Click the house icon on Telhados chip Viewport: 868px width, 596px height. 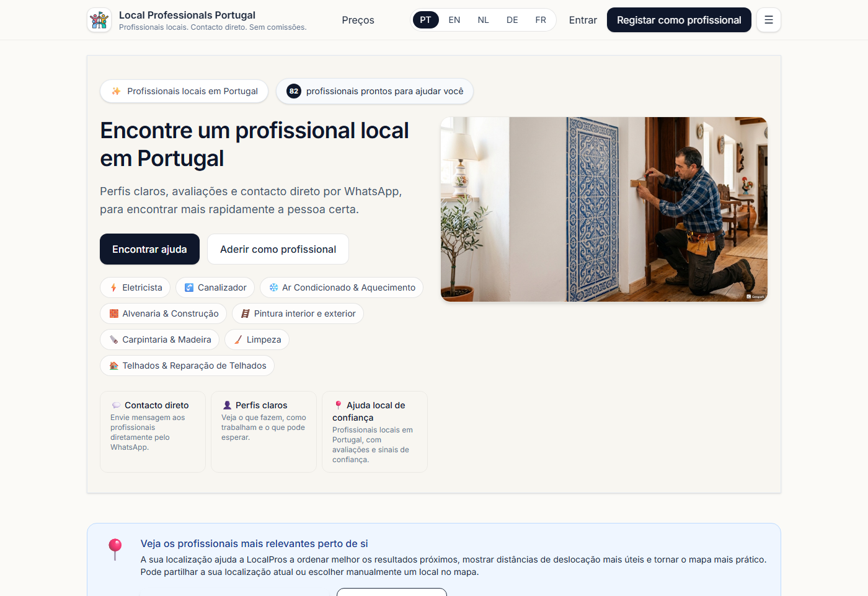[x=114, y=366]
